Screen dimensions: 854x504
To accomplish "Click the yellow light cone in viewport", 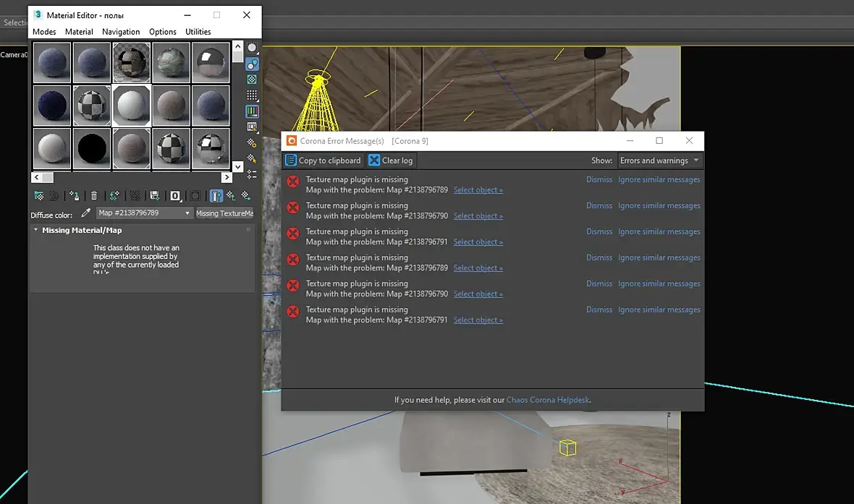I will pos(317,101).
